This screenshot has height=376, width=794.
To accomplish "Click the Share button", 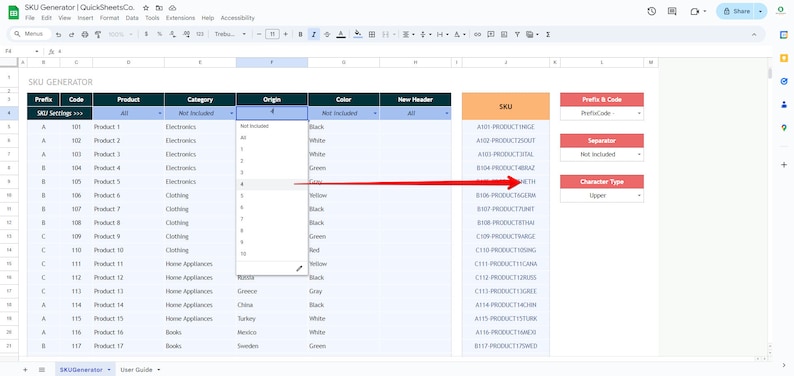I will coord(736,11).
